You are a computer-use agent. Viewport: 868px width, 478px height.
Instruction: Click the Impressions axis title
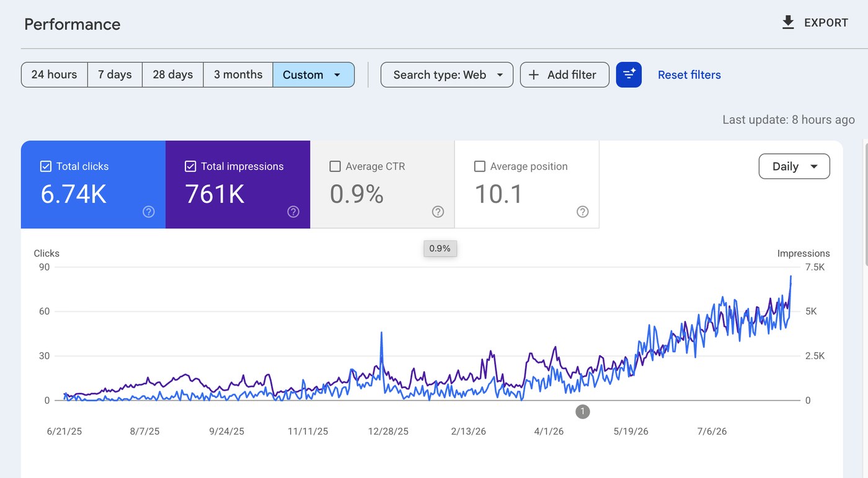click(804, 254)
